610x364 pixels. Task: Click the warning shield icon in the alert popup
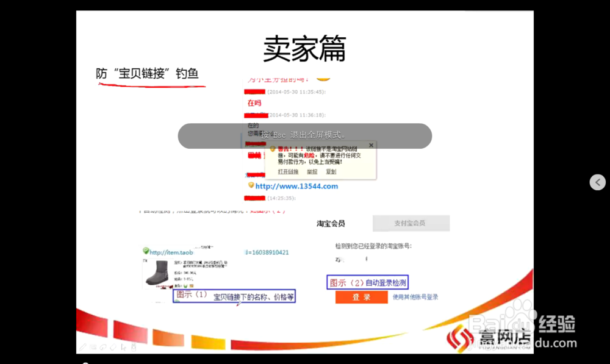click(272, 148)
